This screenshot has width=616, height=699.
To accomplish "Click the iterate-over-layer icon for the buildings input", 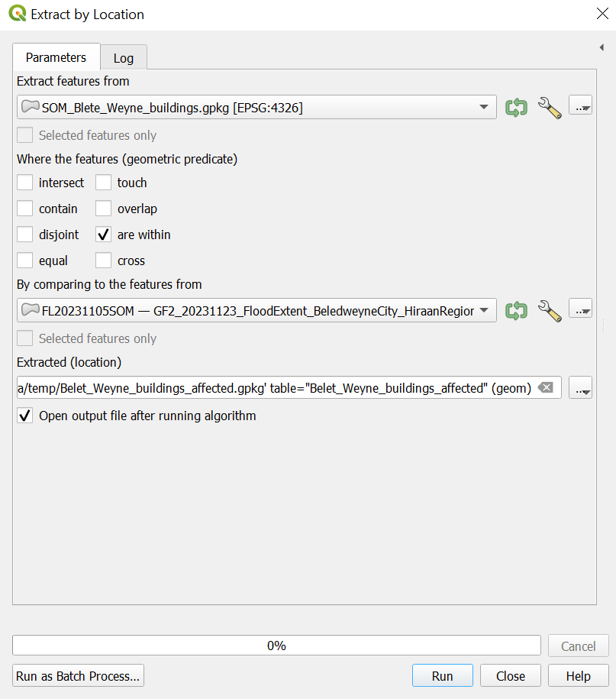I will (x=517, y=108).
